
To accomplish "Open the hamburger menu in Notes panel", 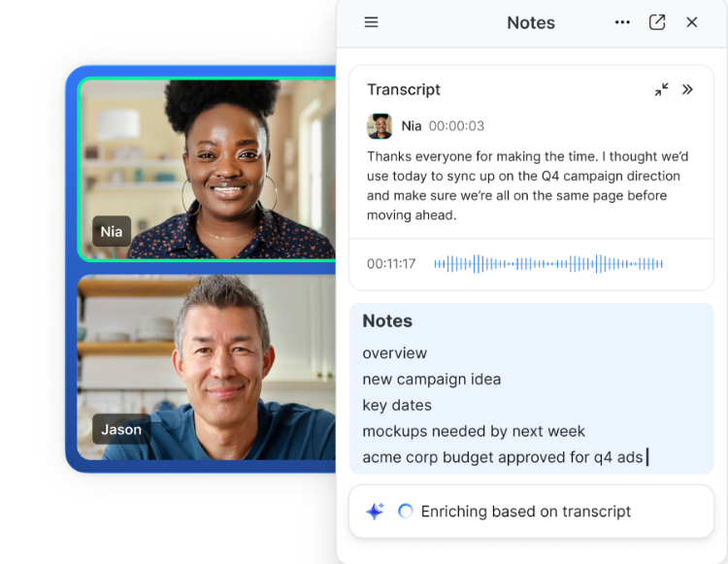I will pos(371,22).
